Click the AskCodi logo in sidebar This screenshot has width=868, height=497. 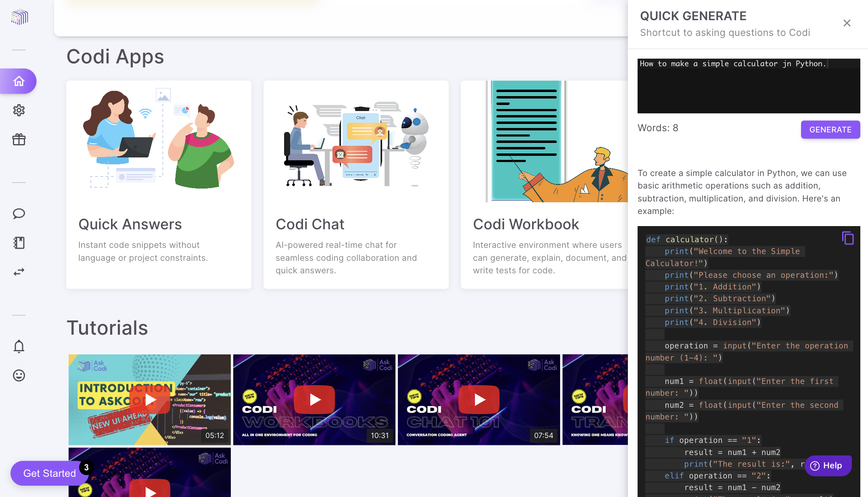pos(19,17)
